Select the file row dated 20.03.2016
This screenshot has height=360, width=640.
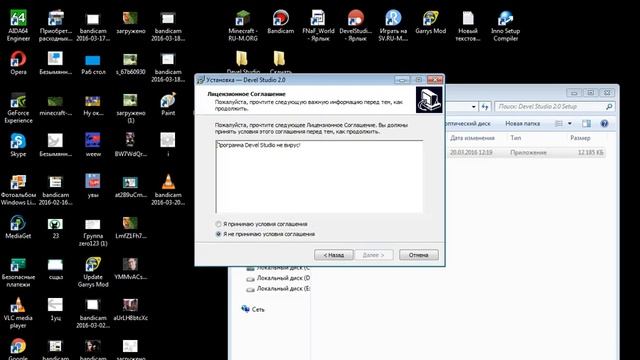527,153
